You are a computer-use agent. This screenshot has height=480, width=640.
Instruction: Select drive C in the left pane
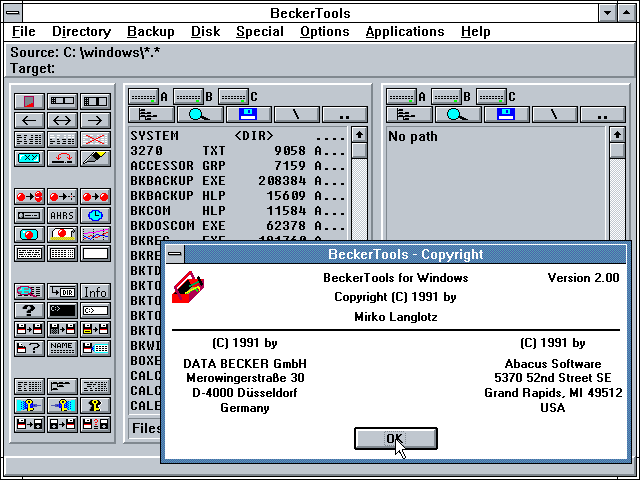tap(233, 97)
